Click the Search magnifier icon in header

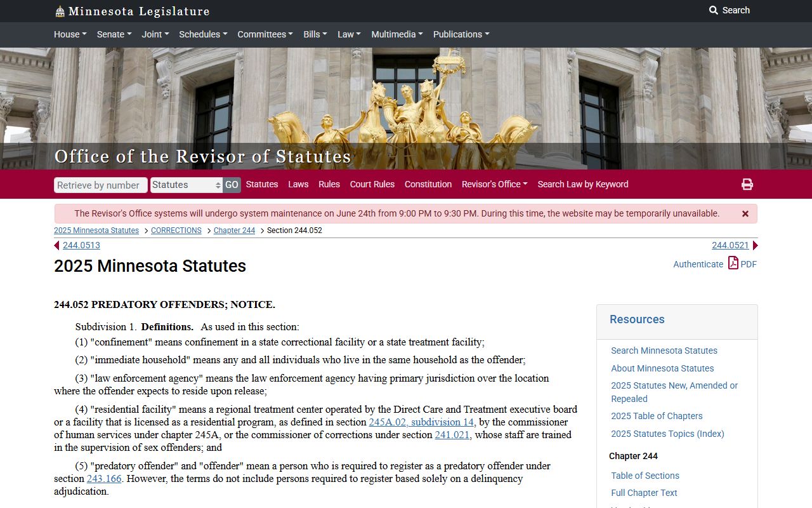coord(714,10)
